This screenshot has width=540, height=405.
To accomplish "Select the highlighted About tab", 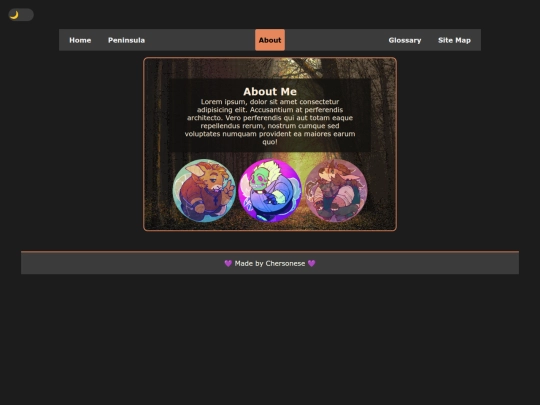I will pyautogui.click(x=270, y=40).
